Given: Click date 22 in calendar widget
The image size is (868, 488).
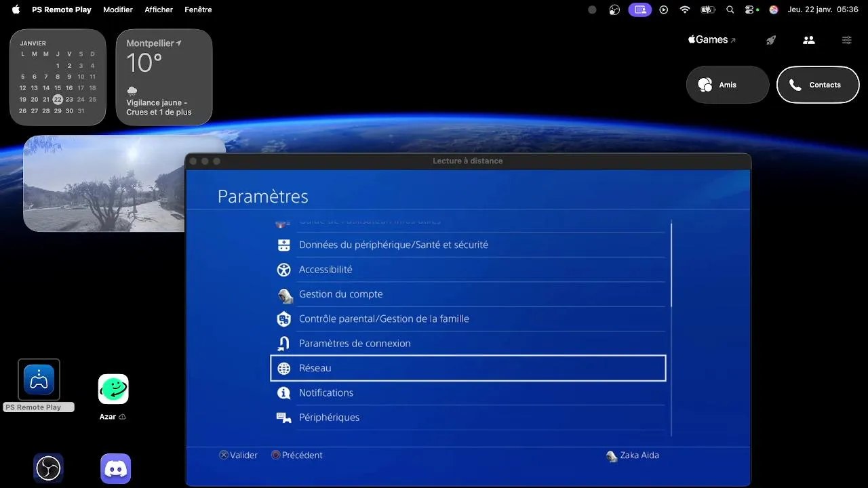Looking at the screenshot, I should [58, 99].
